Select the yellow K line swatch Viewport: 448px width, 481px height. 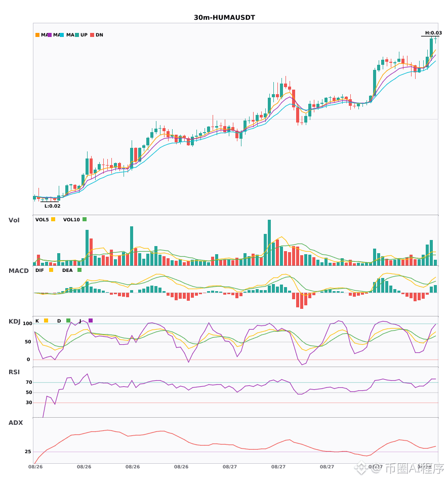point(46,320)
